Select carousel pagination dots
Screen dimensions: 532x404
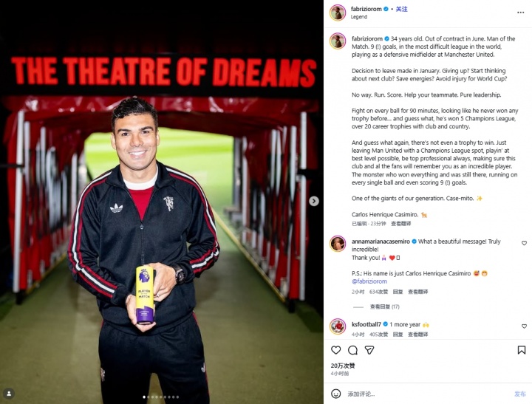coord(161,397)
